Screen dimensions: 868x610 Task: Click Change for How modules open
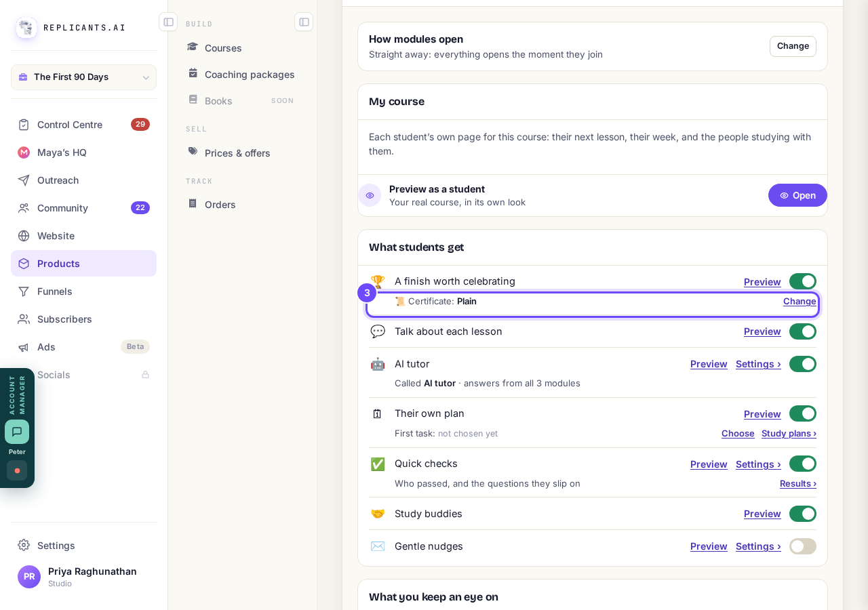(x=793, y=46)
